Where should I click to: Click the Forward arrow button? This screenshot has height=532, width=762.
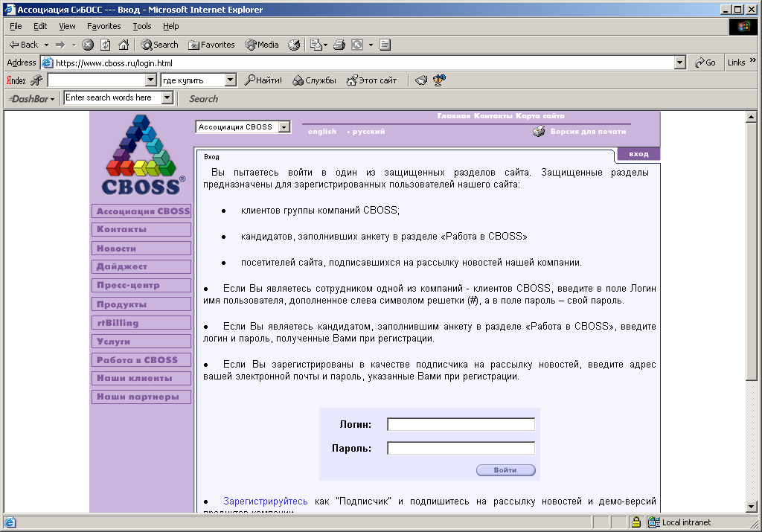click(60, 45)
